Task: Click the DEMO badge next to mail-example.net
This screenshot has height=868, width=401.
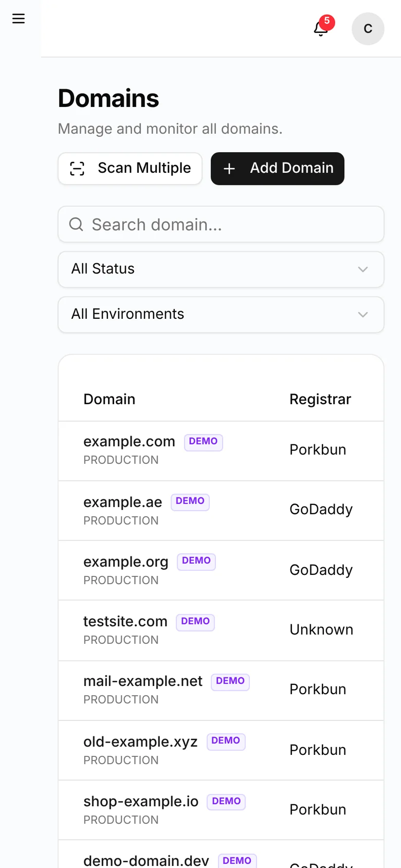Action: (230, 681)
